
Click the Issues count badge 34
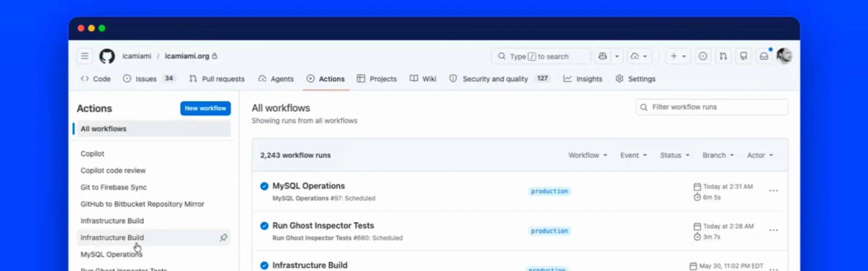[169, 78]
